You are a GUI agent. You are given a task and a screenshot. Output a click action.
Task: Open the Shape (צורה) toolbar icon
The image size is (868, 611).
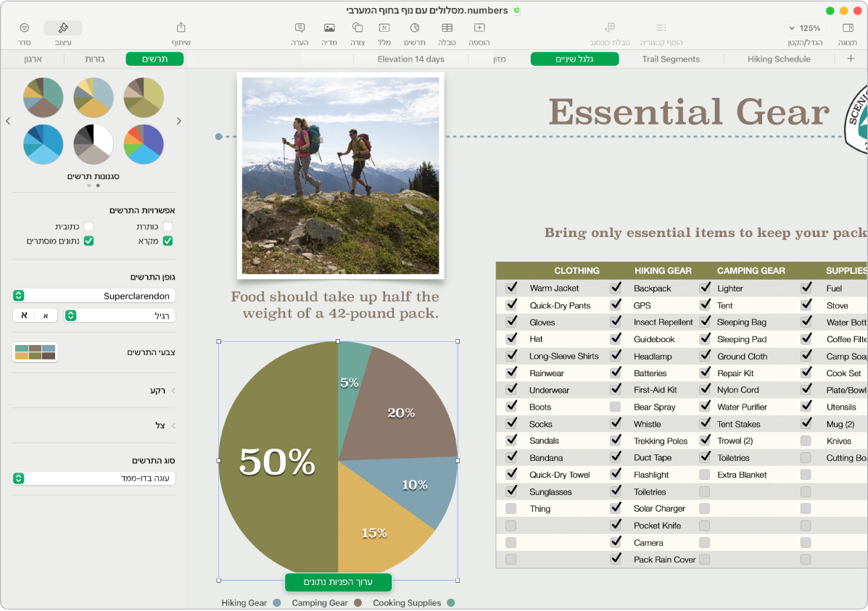(x=357, y=28)
